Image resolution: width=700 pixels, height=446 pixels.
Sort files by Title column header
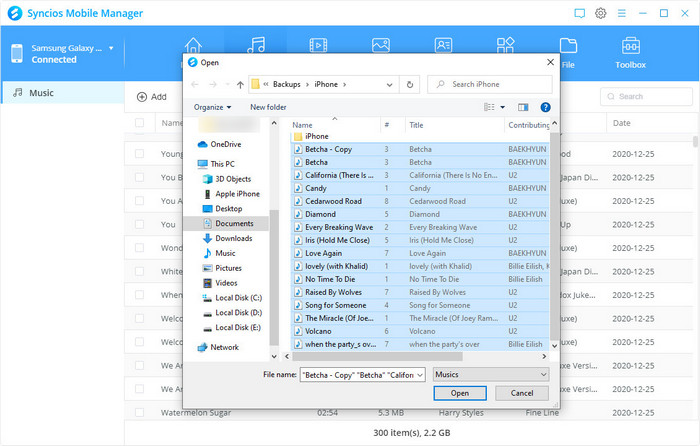pos(416,125)
